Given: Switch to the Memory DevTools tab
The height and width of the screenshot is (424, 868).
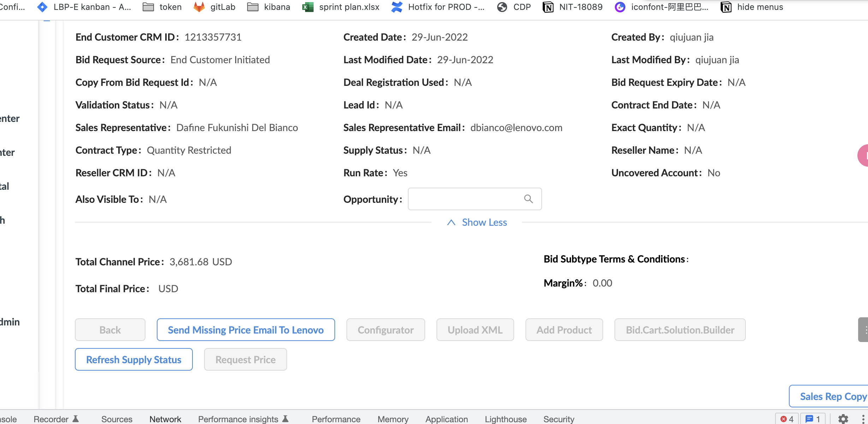Looking at the screenshot, I should pyautogui.click(x=393, y=419).
